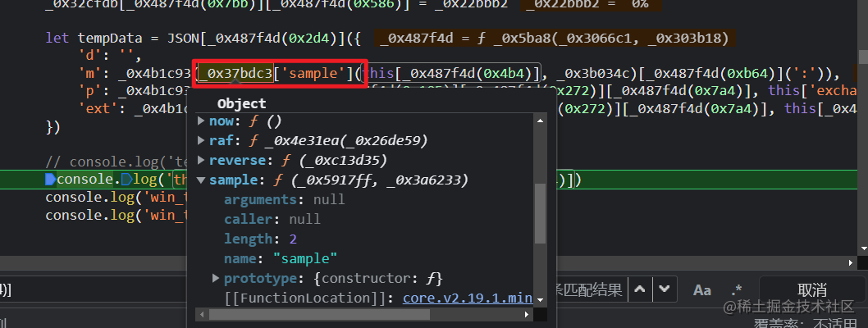Click the popup scrollbar down arrow
The image size is (868, 328).
coord(541,299)
